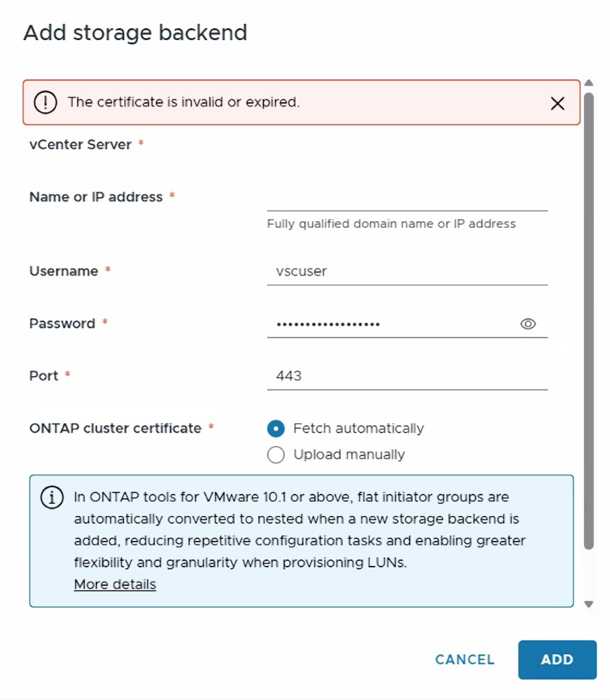
Task: Click the Username field containing vscuser
Action: [x=407, y=271]
